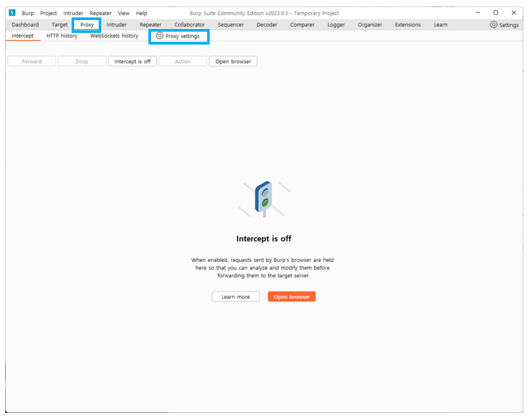Open the Project menu

(48, 13)
